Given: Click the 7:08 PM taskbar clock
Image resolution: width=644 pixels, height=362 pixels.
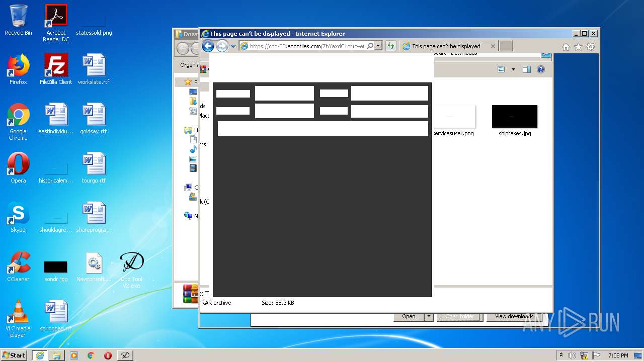Looking at the screenshot, I should [x=618, y=355].
